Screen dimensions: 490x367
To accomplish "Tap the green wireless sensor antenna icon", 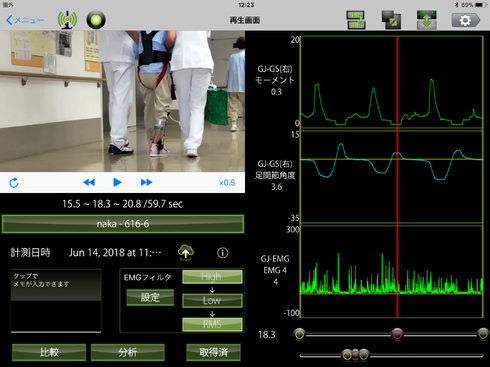I will click(x=67, y=20).
